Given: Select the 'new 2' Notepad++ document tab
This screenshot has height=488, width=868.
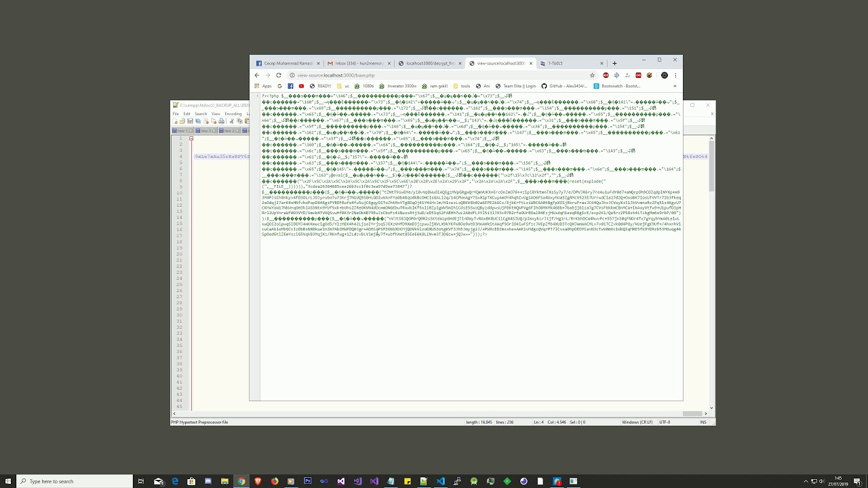Looking at the screenshot, I should click(229, 131).
